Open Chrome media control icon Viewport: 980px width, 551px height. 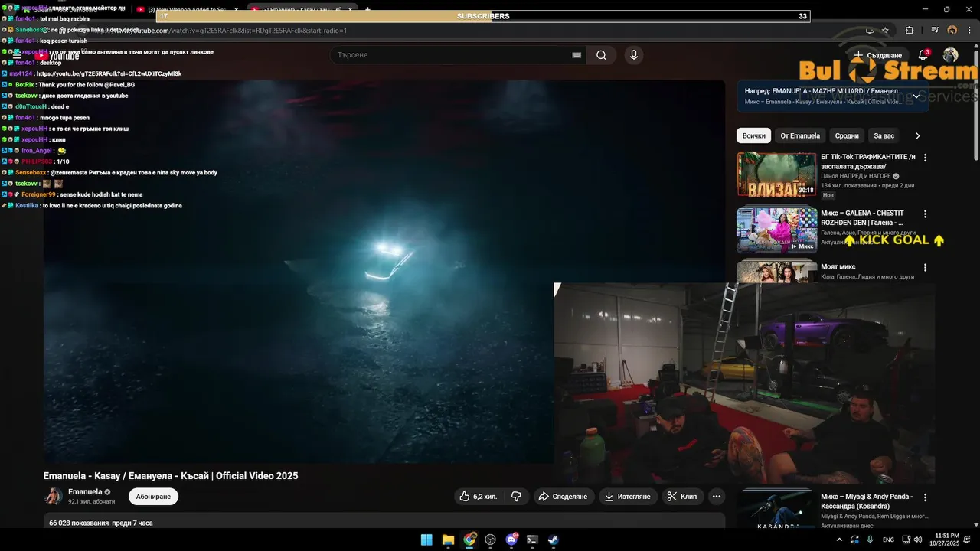tap(936, 30)
